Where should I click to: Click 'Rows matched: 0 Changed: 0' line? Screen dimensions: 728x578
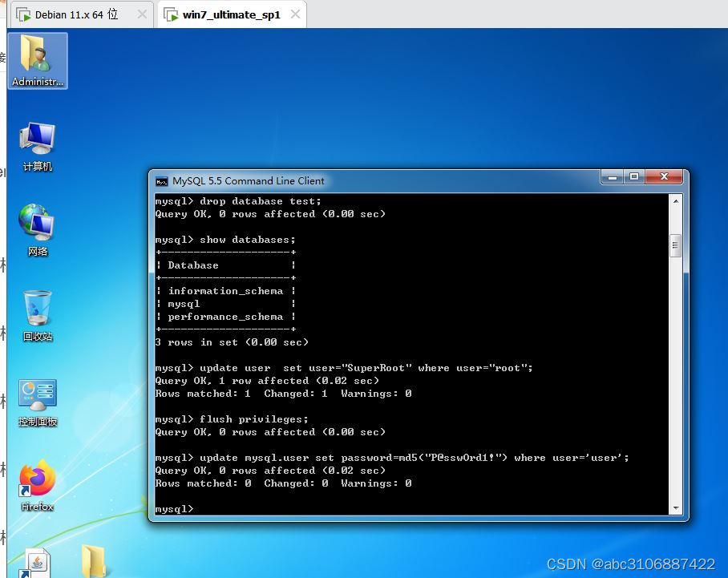tap(283, 483)
